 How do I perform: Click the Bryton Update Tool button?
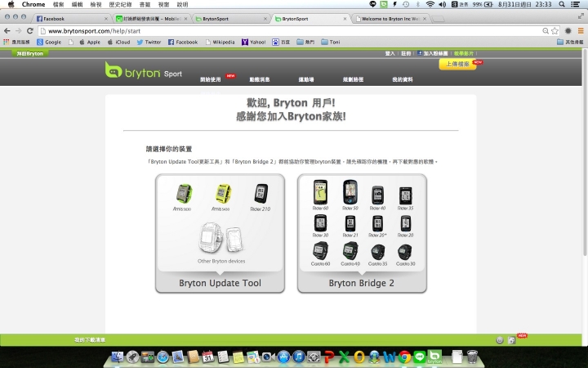[220, 283]
